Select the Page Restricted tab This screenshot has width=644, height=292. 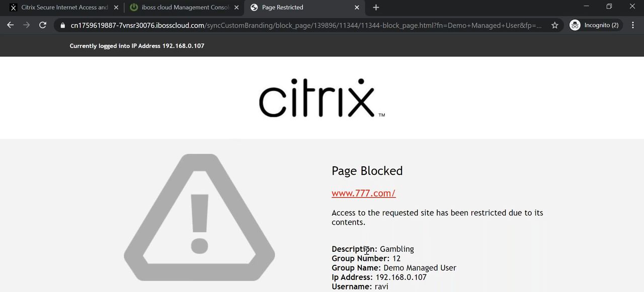(302, 8)
